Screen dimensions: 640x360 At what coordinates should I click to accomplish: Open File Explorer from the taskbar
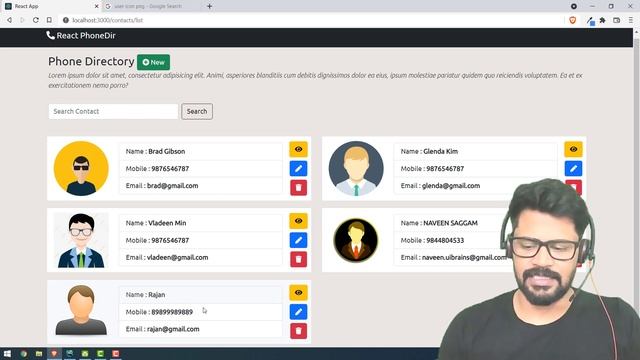coord(39,354)
